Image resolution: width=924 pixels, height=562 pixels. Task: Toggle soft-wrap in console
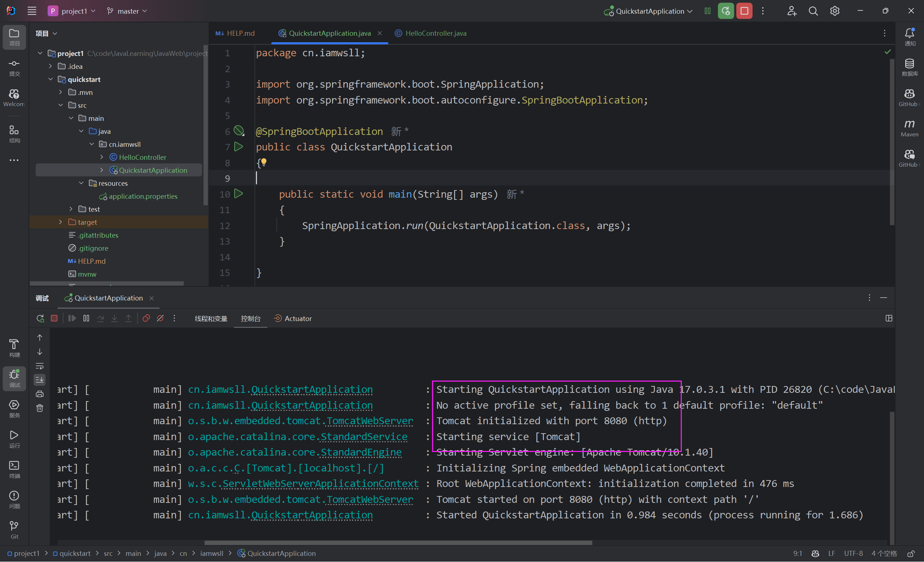pos(40,366)
